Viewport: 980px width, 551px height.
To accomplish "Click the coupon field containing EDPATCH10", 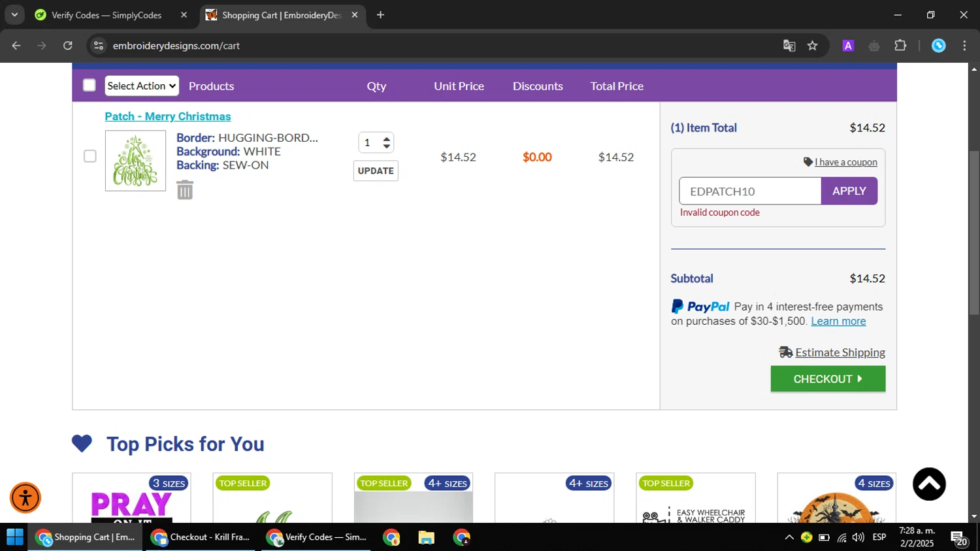I will point(750,191).
